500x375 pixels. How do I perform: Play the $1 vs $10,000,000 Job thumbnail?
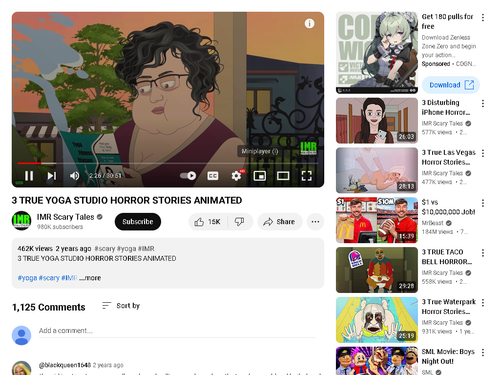tap(377, 220)
